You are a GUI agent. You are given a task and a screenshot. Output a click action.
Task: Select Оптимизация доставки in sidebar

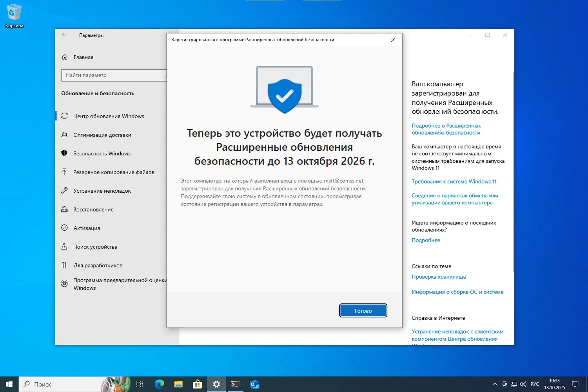pyautogui.click(x=102, y=135)
